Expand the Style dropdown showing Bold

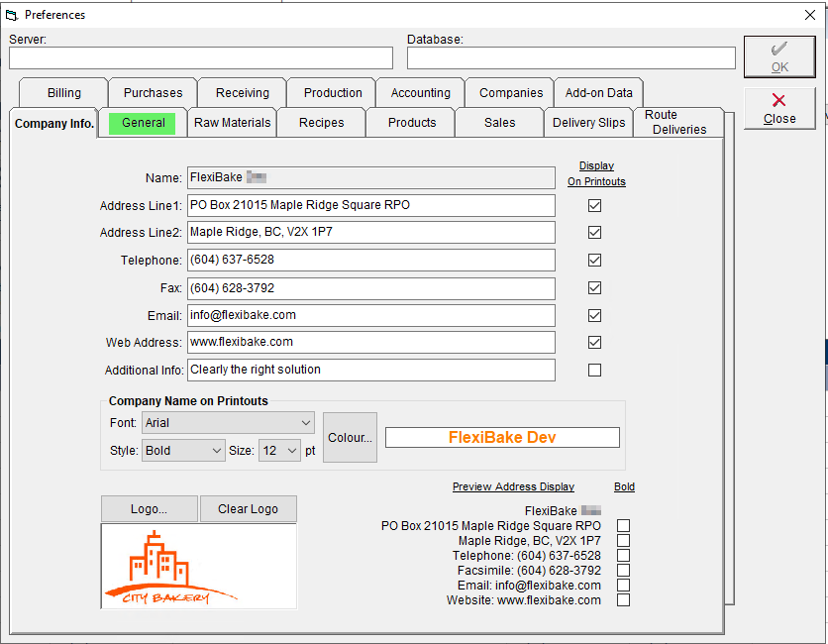[x=183, y=451]
